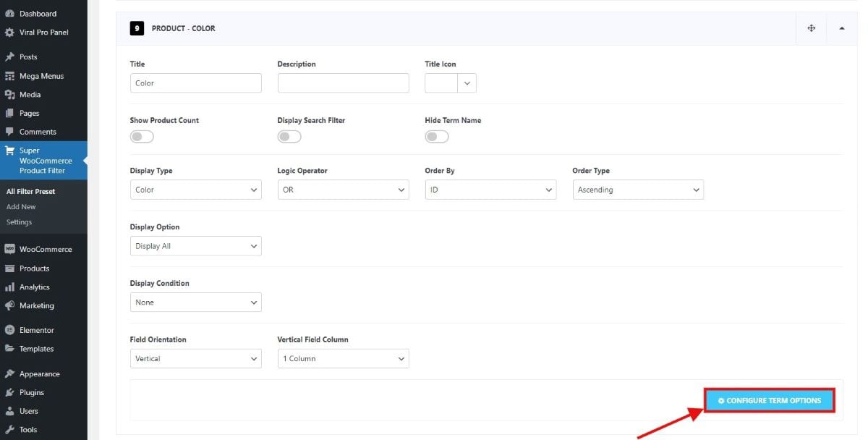Click the Description input field
Screen dimensions: 868x440
pyautogui.click(x=344, y=83)
